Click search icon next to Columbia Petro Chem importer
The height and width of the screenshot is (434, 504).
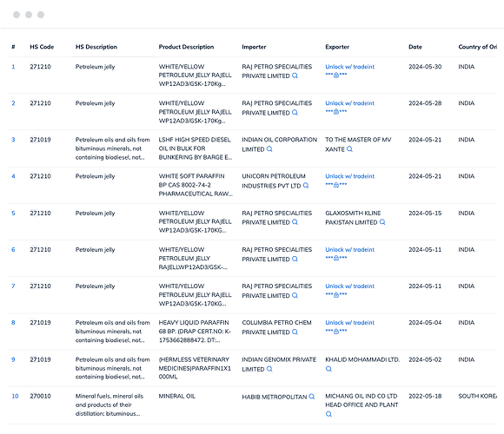[295, 332]
